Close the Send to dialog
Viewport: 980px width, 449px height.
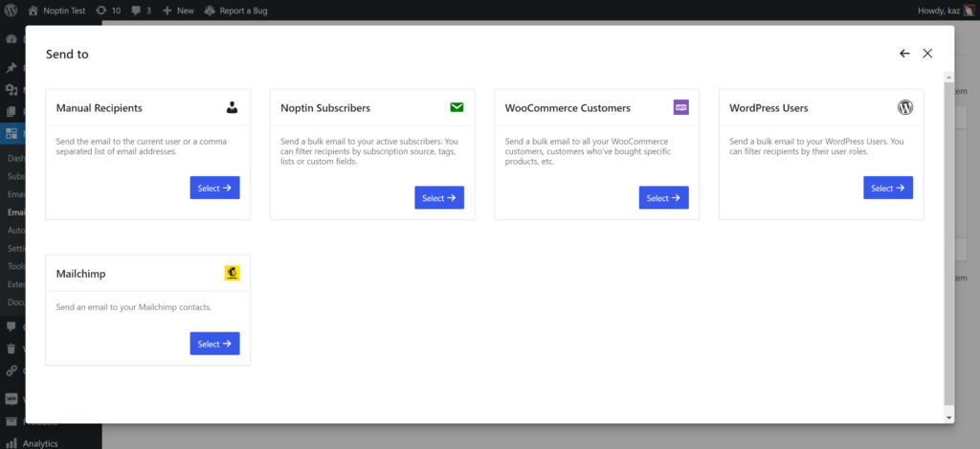927,54
